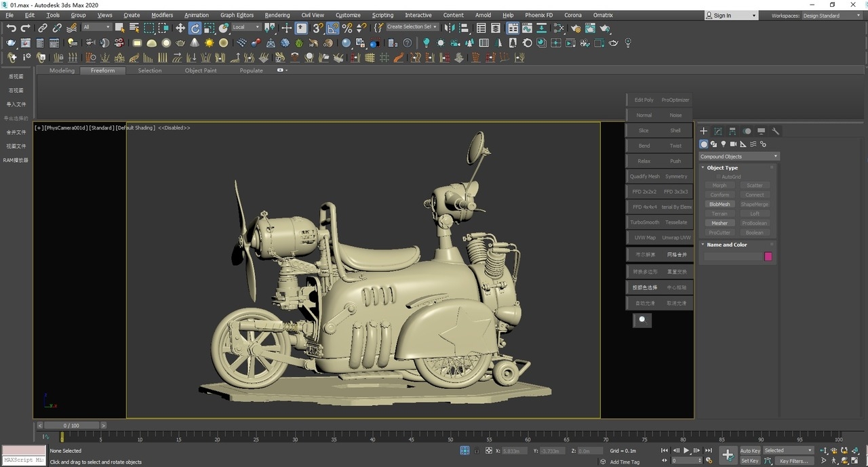
Task: Go to the start frame
Action: click(665, 451)
